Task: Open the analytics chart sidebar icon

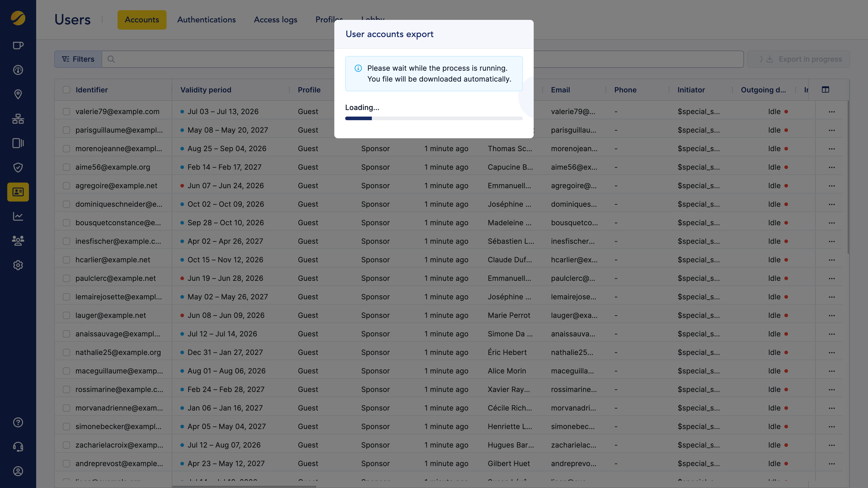Action: coord(18,216)
